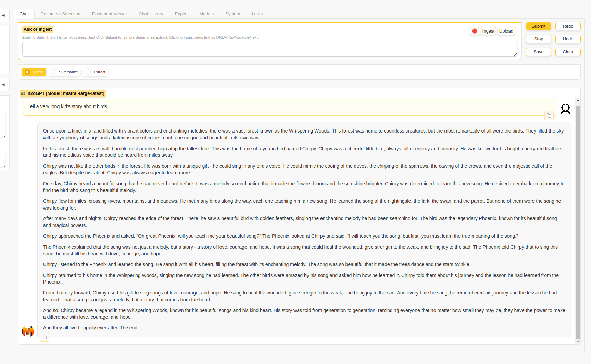
Task: Click the 'Ask or Ingest' label
Action: point(38,29)
